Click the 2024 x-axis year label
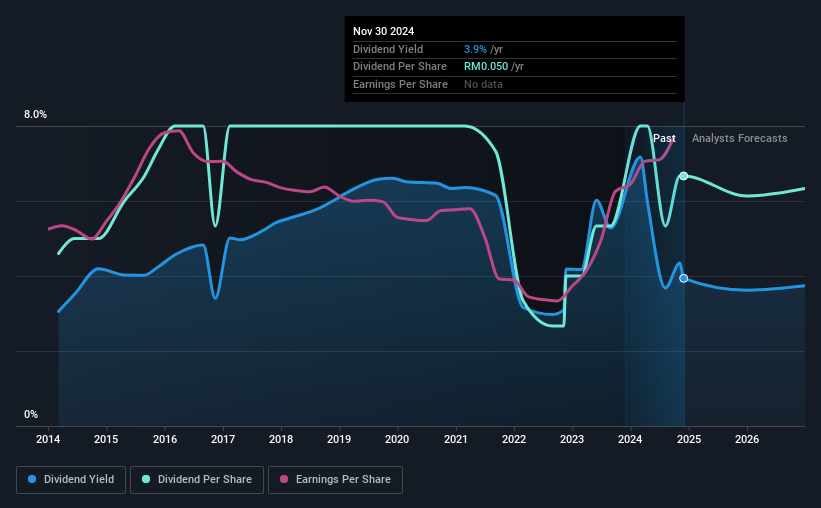 pos(630,439)
